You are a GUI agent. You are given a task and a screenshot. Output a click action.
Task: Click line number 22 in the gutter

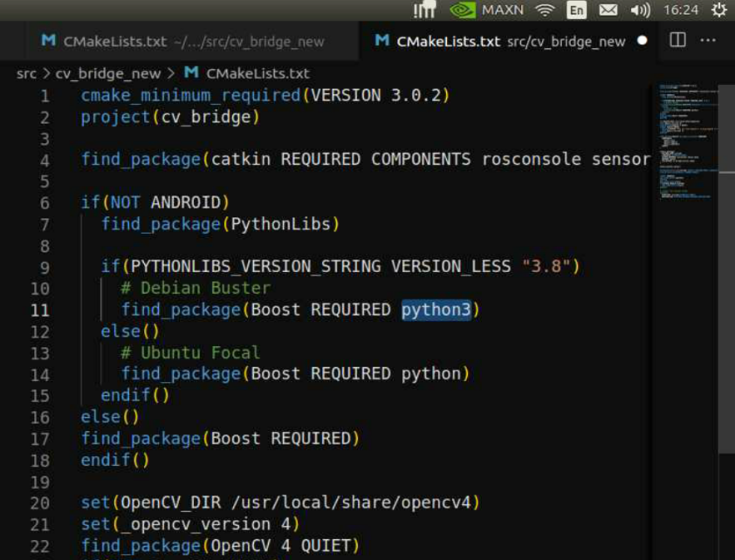pyautogui.click(x=40, y=546)
